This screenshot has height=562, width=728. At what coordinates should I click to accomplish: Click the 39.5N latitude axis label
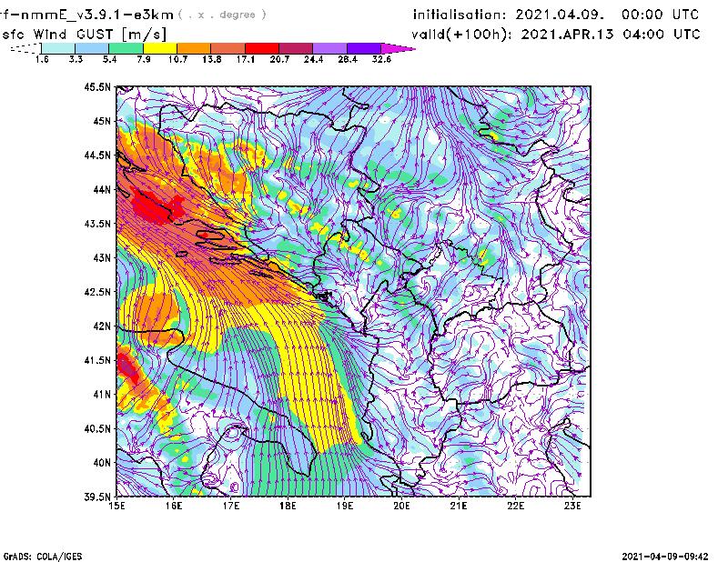click(x=96, y=497)
